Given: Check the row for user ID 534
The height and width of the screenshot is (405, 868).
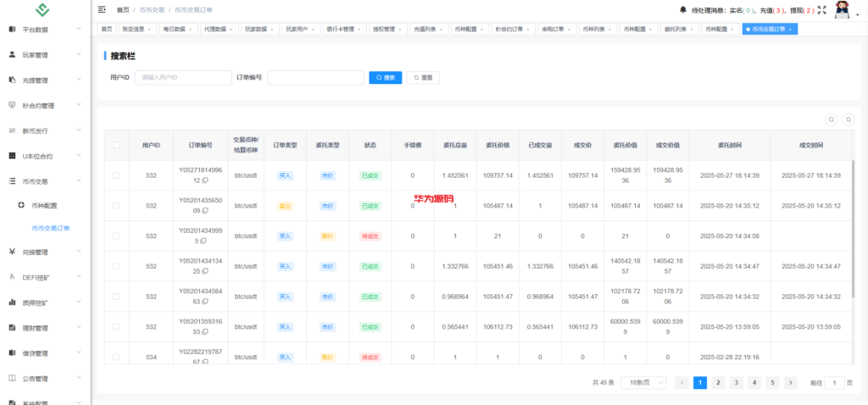Looking at the screenshot, I should coord(115,357).
